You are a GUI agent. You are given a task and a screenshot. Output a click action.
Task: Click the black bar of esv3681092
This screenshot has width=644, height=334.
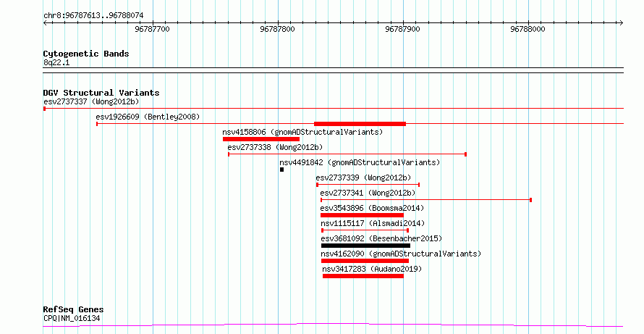click(x=365, y=246)
